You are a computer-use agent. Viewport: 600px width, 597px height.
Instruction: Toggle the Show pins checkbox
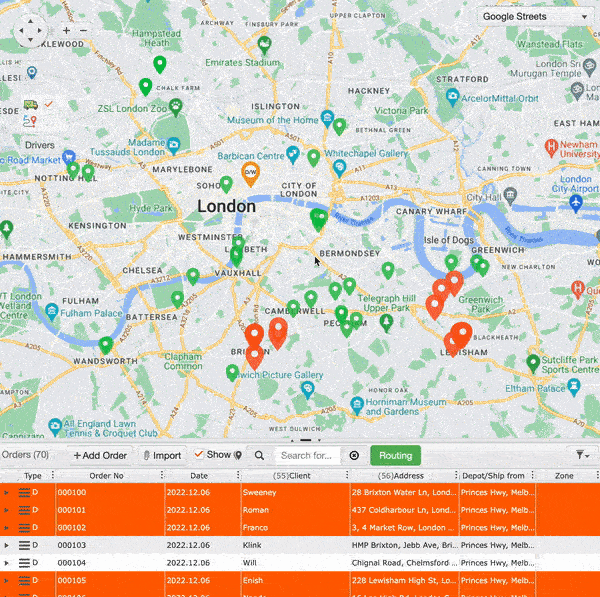(198, 454)
